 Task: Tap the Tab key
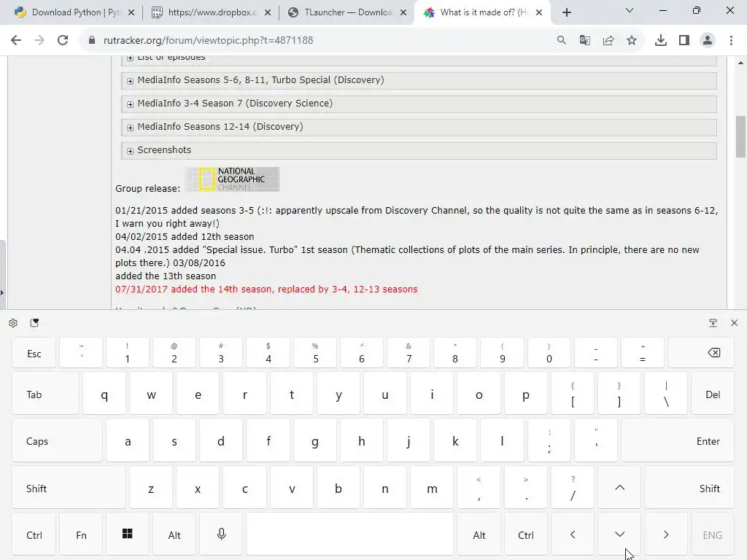coord(45,394)
